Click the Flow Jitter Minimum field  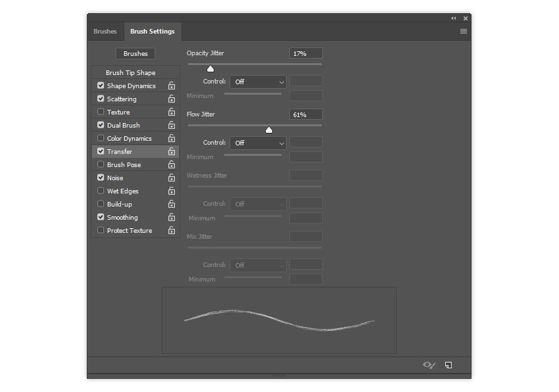click(306, 157)
